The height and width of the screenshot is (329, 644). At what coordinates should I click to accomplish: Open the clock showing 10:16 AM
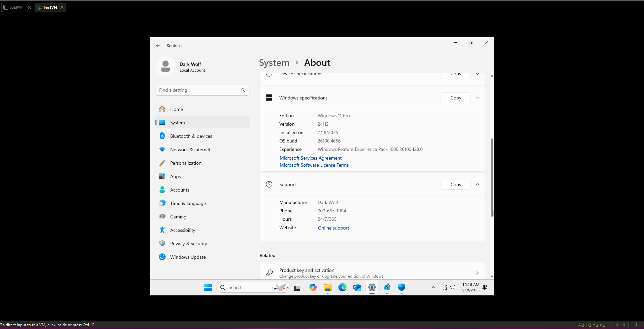tap(470, 287)
